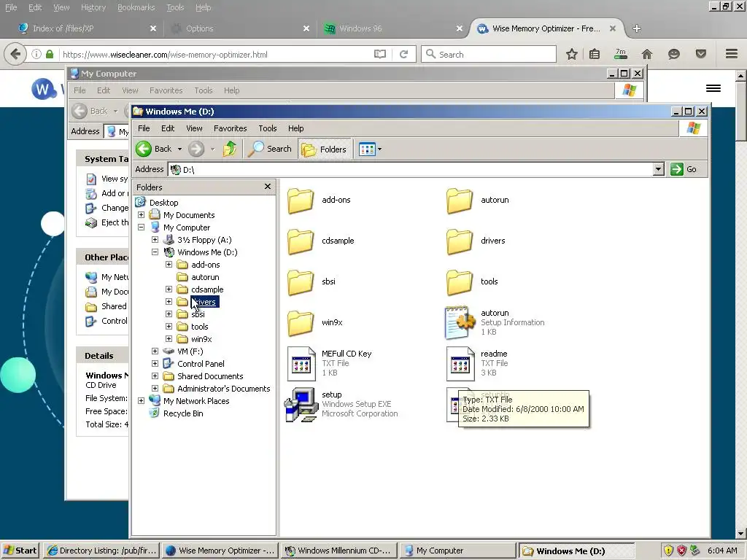Expand My Documents in folder tree
The width and height of the screenshot is (747, 560).
pyautogui.click(x=141, y=215)
